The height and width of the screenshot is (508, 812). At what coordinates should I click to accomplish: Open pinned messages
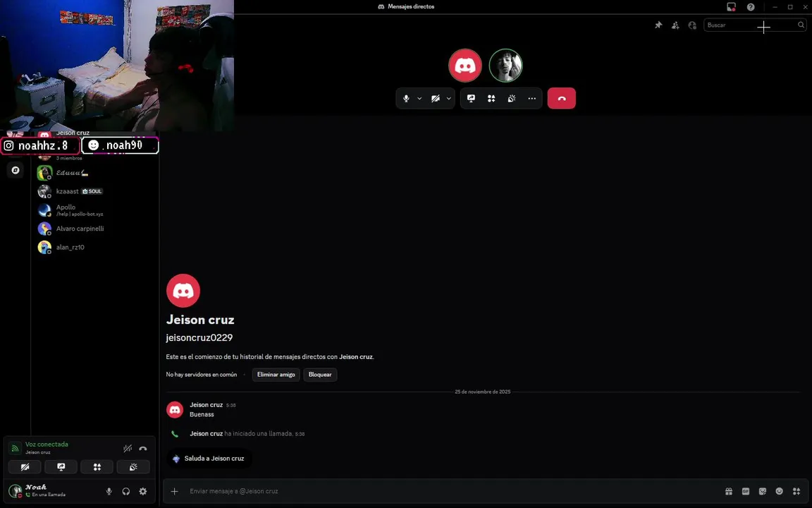pos(658,25)
